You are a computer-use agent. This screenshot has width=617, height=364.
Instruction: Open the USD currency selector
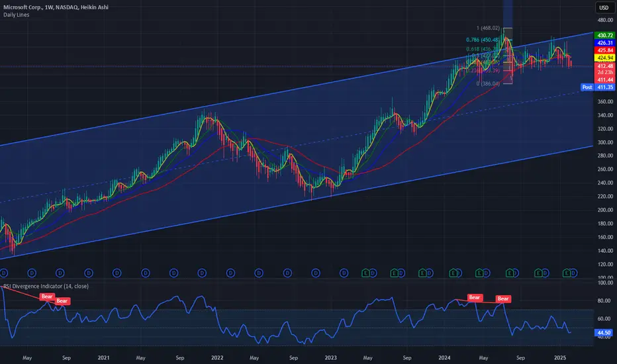click(x=604, y=7)
